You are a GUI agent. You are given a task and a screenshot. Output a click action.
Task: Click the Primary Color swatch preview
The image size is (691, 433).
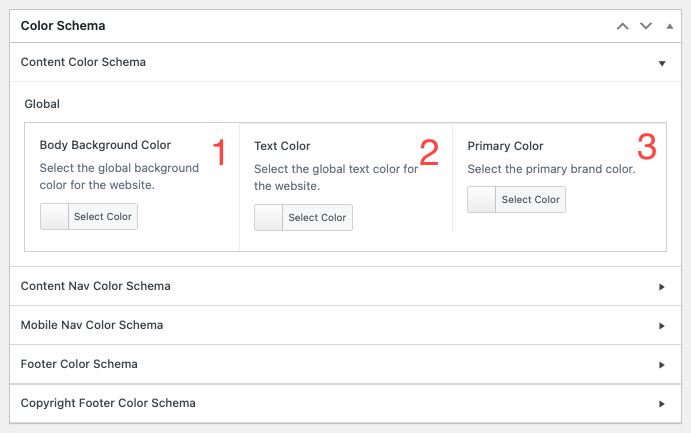[x=482, y=200]
